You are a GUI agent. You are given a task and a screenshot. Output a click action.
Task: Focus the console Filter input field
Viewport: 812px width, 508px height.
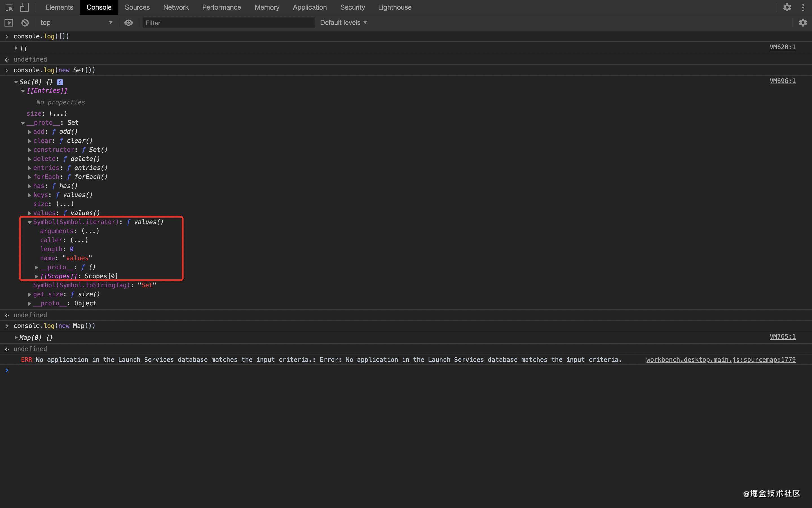229,23
